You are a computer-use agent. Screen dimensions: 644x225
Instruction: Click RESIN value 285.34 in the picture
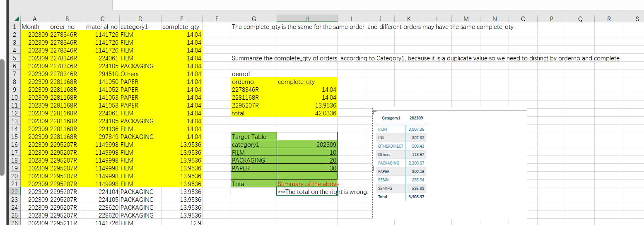click(x=418, y=180)
